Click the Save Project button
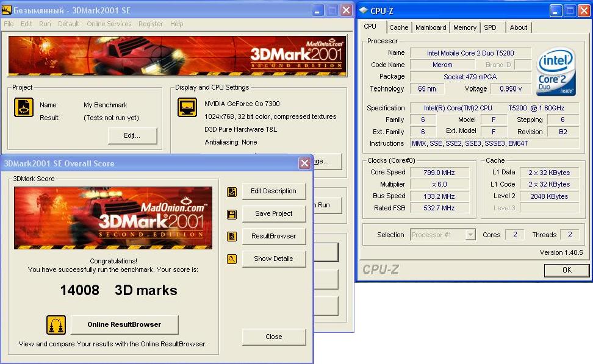 point(274,213)
